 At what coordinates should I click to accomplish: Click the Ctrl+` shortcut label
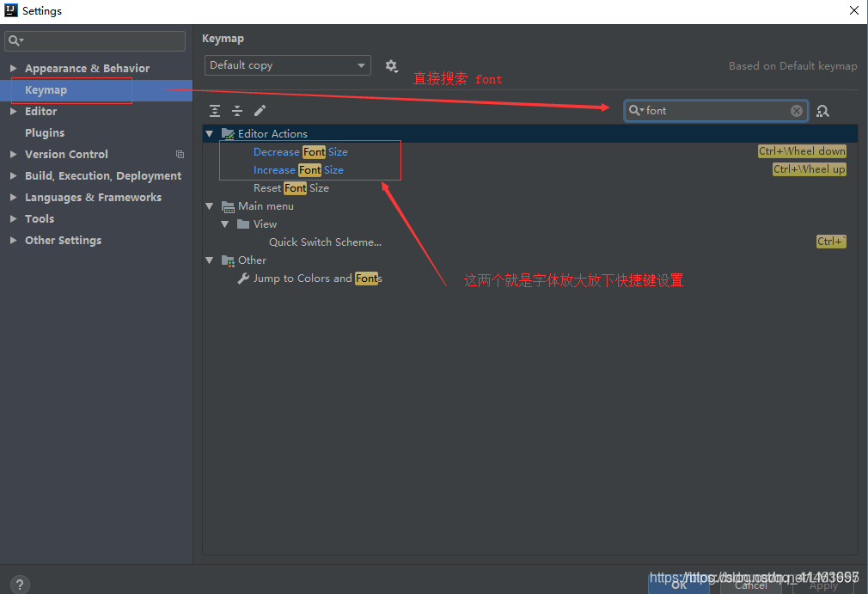coord(831,242)
